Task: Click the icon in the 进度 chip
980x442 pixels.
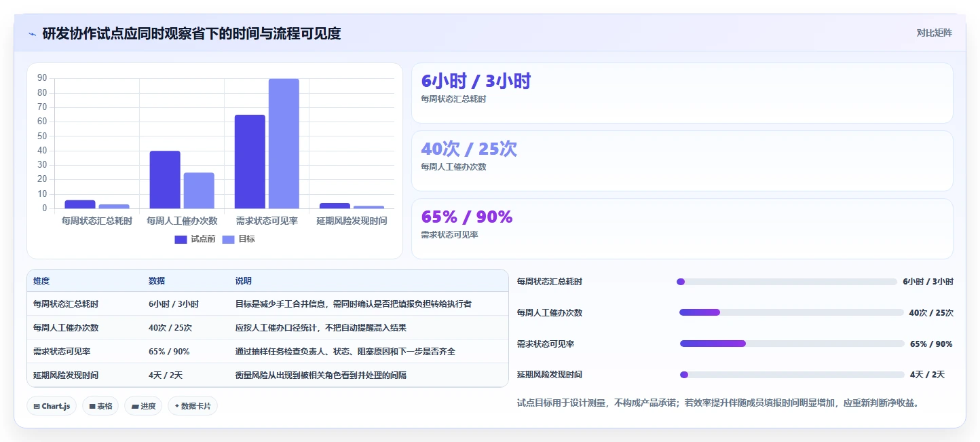Action: (x=135, y=406)
